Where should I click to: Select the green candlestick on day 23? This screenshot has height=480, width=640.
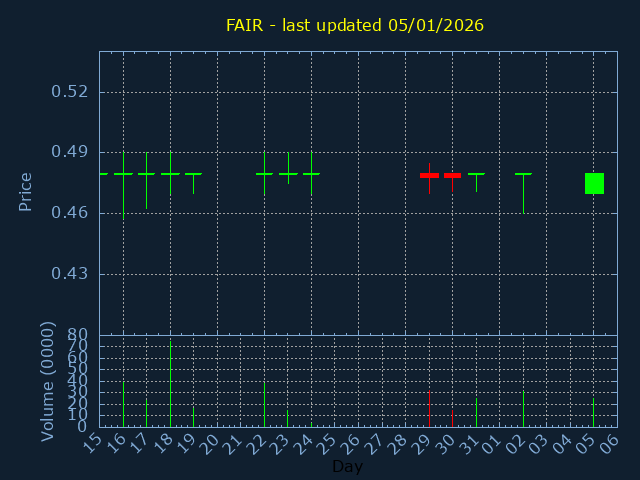[288, 174]
